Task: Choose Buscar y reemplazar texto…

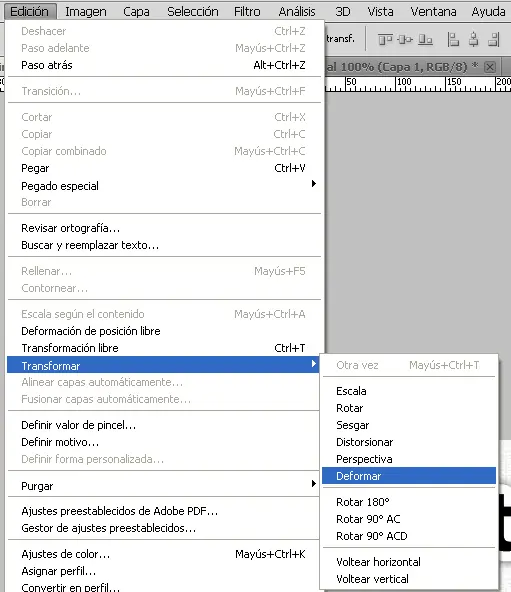Action: (x=164, y=245)
